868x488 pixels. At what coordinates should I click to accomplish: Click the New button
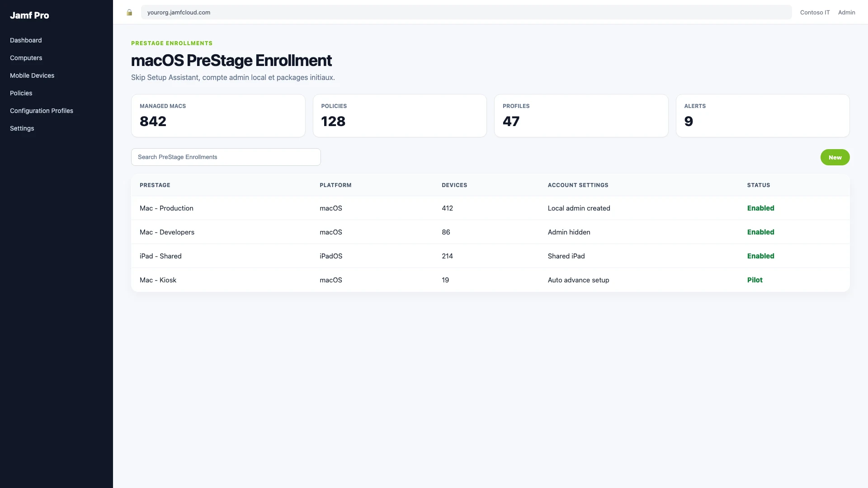tap(835, 157)
